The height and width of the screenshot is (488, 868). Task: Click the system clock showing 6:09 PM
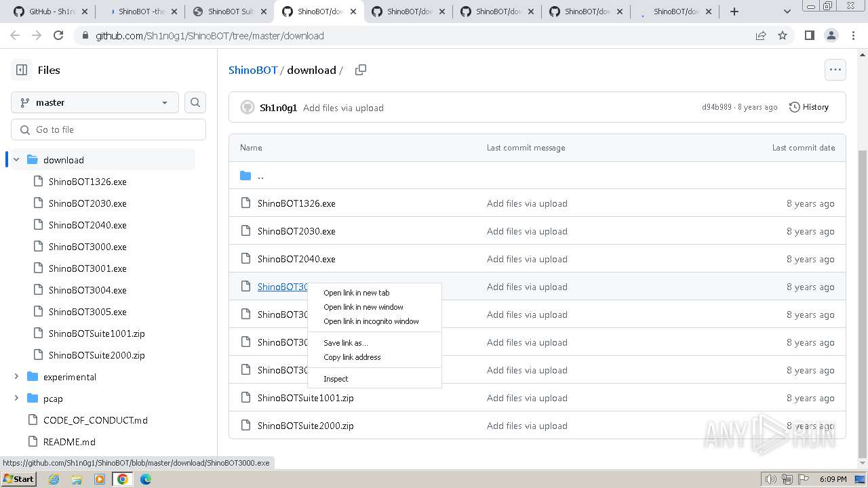[x=833, y=479]
